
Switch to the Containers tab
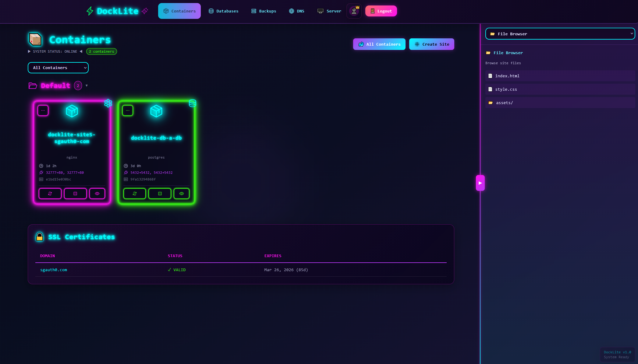pyautogui.click(x=179, y=11)
